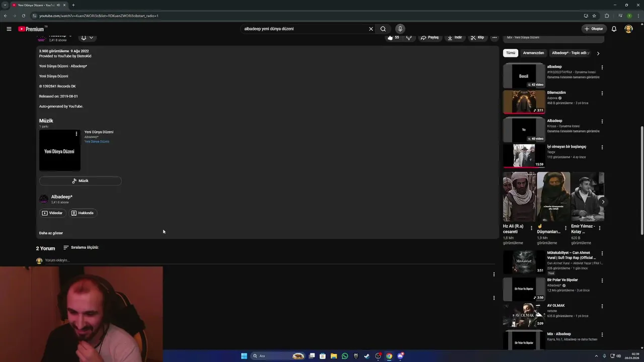The image size is (644, 362).
Task: Advance the filter chips with the arrow
Action: [598, 53]
